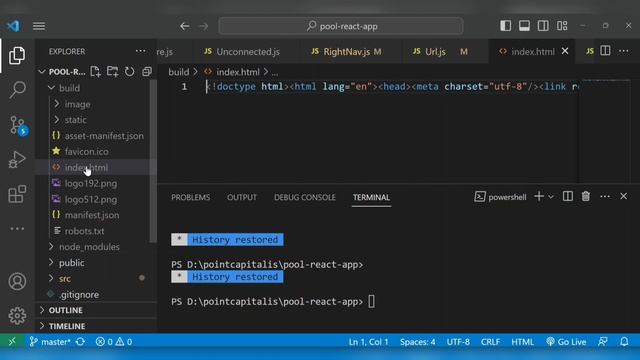Refresh the explorer file tree

(129, 71)
